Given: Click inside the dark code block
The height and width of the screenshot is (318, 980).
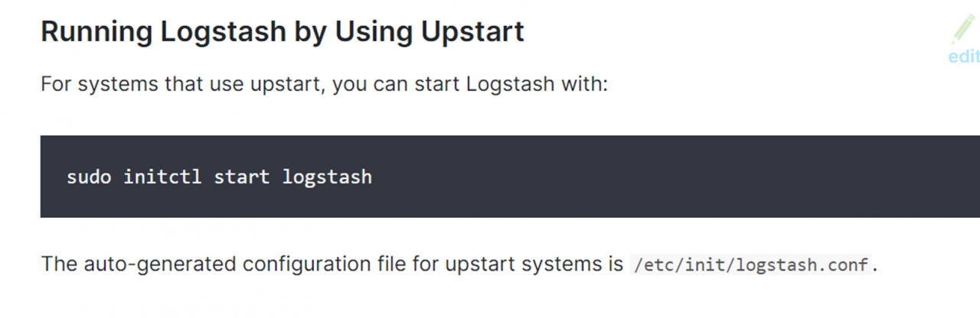Looking at the screenshot, I should coord(510,177).
